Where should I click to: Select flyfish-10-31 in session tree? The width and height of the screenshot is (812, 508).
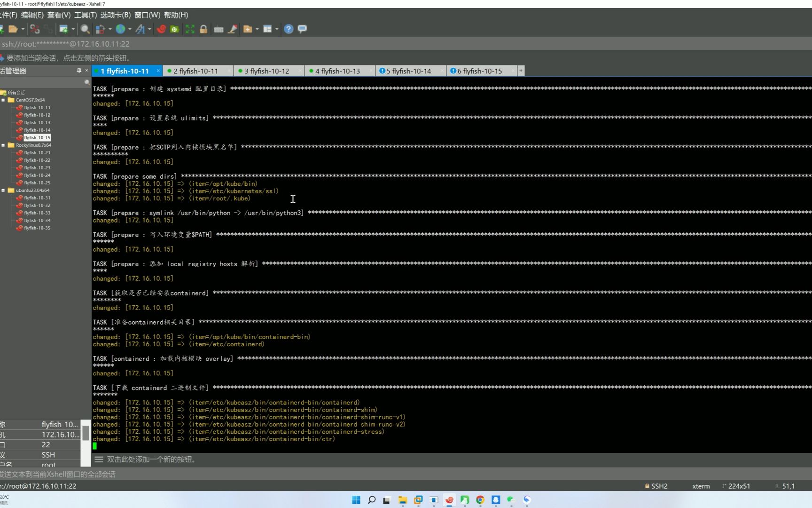pyautogui.click(x=37, y=198)
